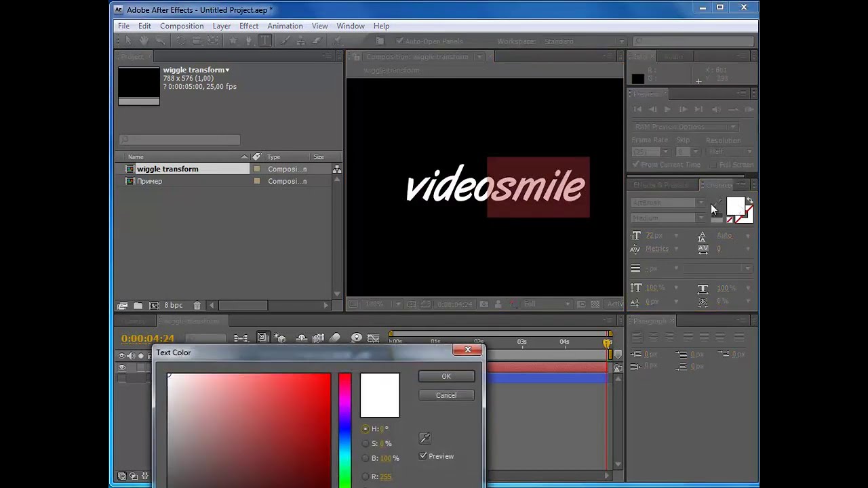This screenshot has height=488, width=868.
Task: Click the play button in Preview panel
Action: point(667,109)
